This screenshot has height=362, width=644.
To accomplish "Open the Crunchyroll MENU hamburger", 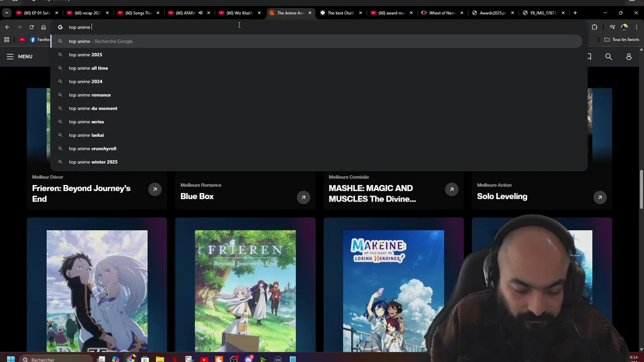I will (19, 57).
